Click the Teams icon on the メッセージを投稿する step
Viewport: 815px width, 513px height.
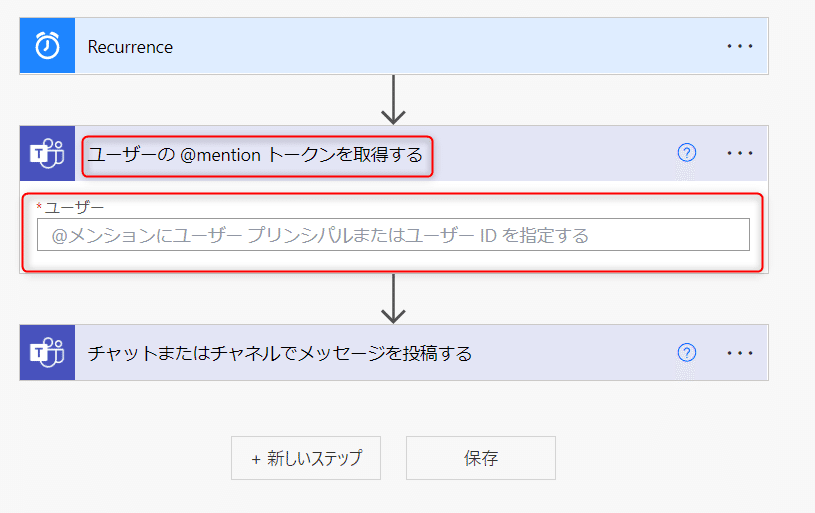47,353
